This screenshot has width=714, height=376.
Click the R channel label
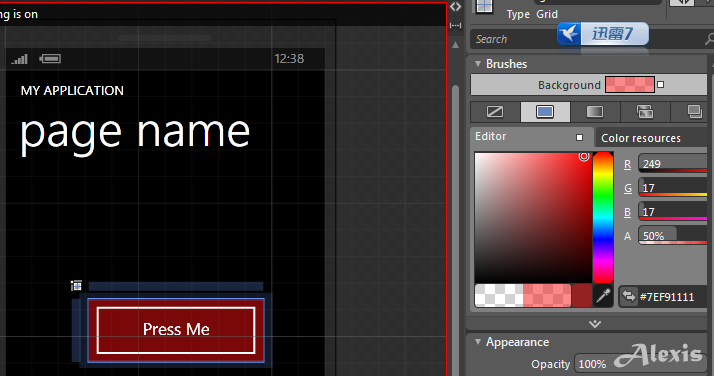627,164
